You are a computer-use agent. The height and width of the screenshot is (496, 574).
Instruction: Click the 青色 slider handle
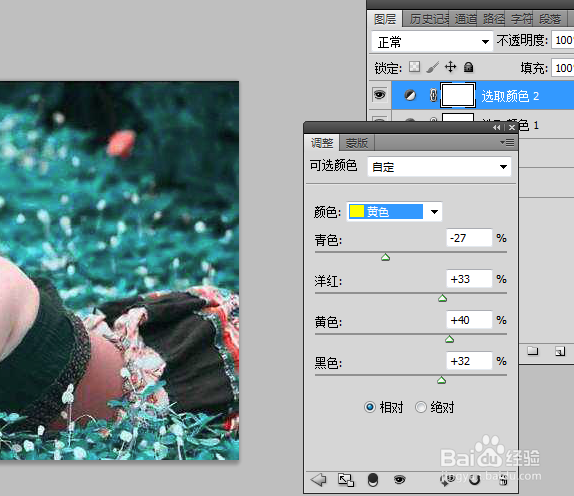385,257
